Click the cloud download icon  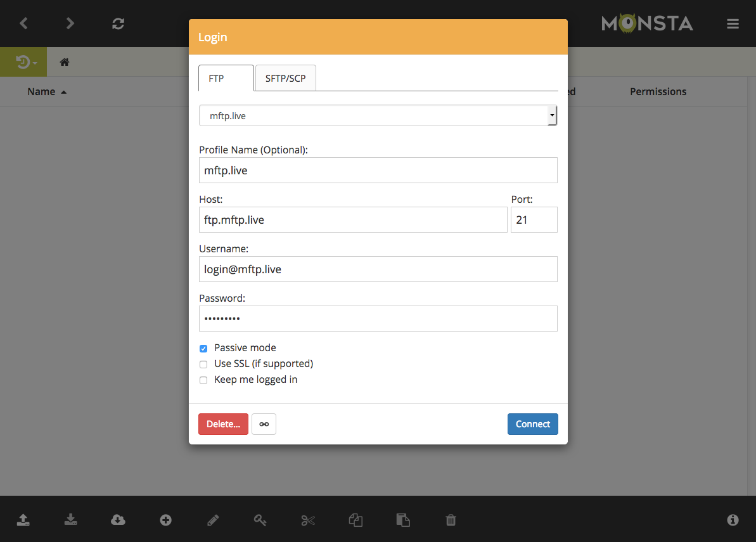click(118, 519)
